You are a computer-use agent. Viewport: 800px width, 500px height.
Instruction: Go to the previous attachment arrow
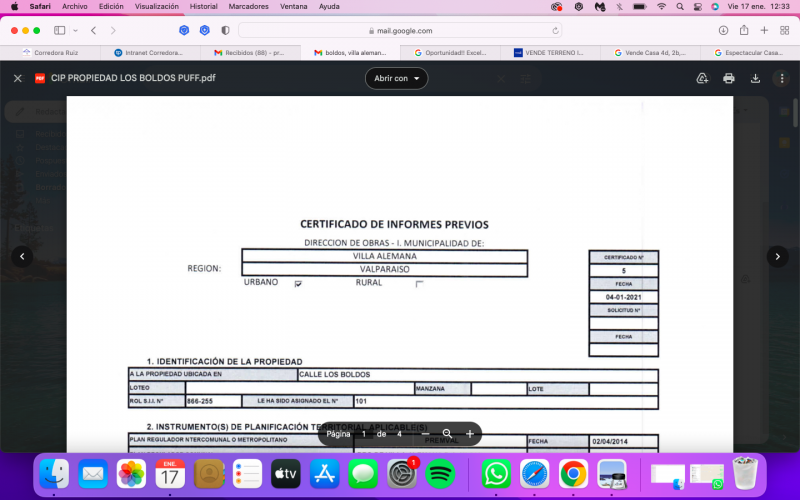tap(22, 257)
